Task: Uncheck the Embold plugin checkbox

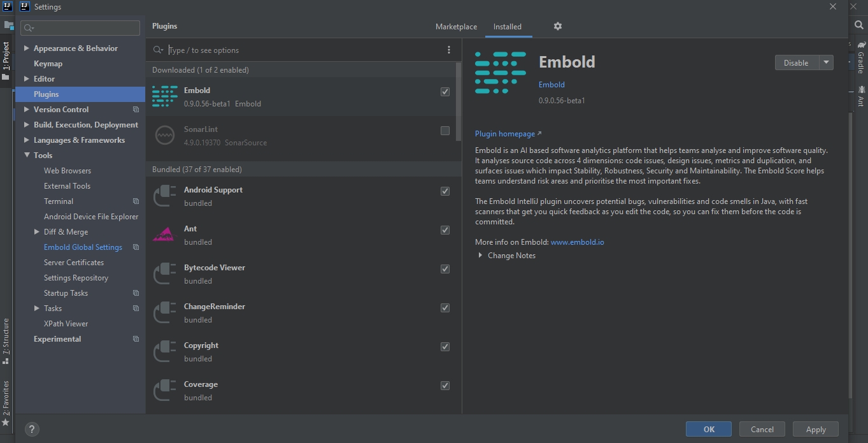Action: [445, 92]
